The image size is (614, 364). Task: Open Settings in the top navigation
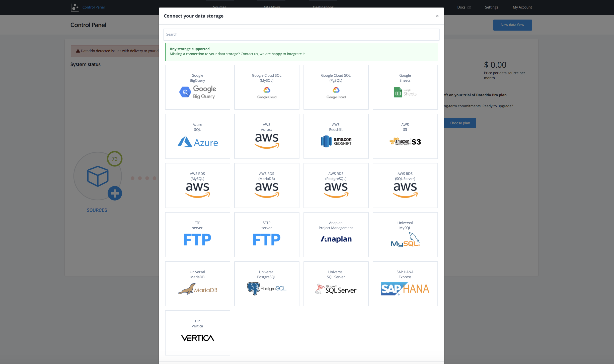point(491,7)
